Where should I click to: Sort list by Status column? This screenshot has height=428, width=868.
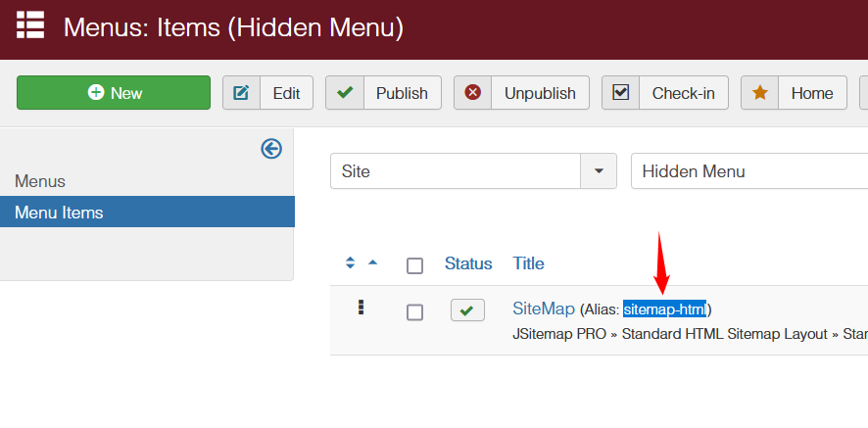pyautogui.click(x=468, y=263)
